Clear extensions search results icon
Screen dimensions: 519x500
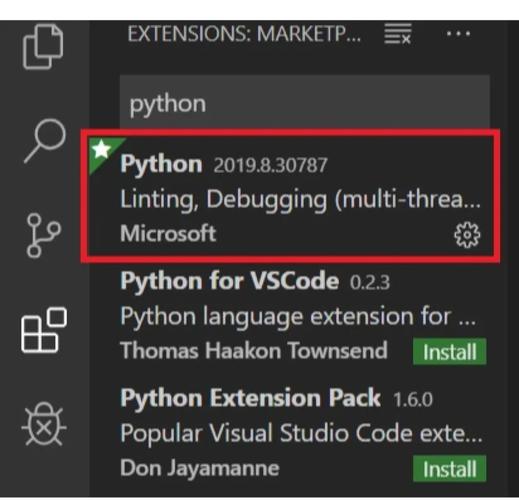398,34
